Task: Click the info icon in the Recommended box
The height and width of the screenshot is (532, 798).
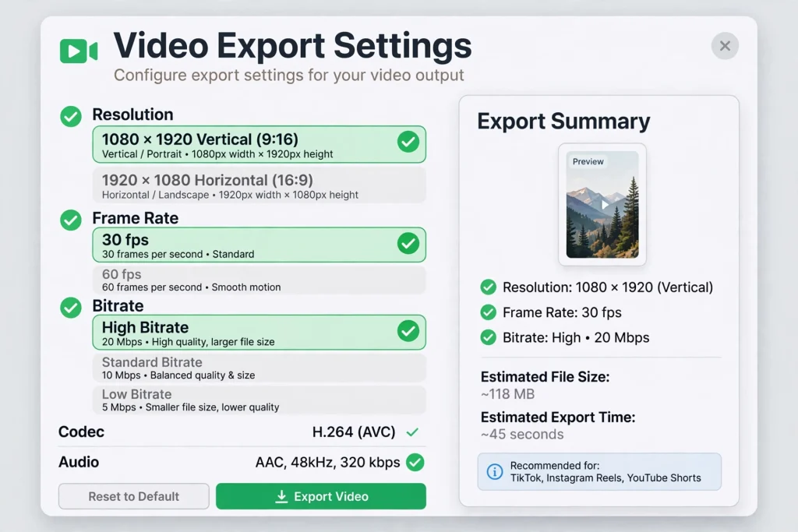Action: click(x=494, y=471)
